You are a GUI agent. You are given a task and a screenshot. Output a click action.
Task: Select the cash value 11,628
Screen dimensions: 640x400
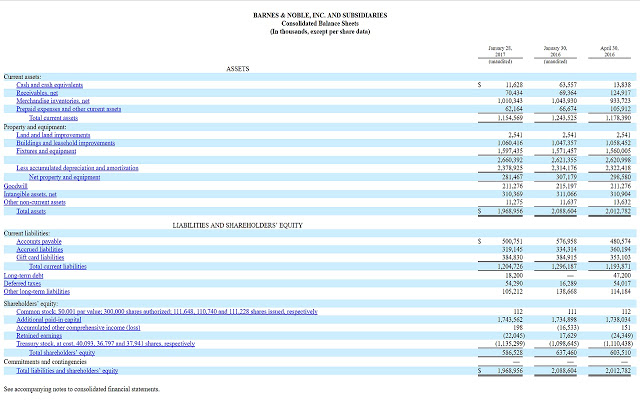[514, 85]
